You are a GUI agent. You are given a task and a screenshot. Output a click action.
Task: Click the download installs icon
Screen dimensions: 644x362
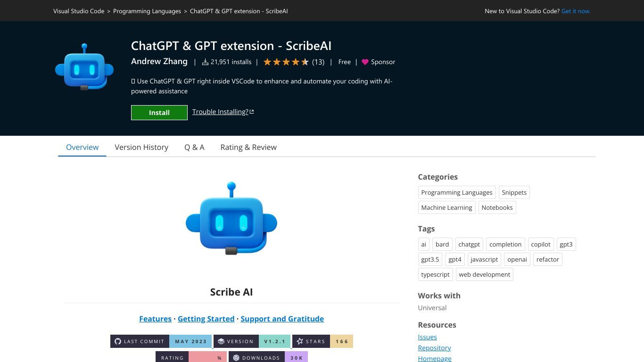point(205,62)
